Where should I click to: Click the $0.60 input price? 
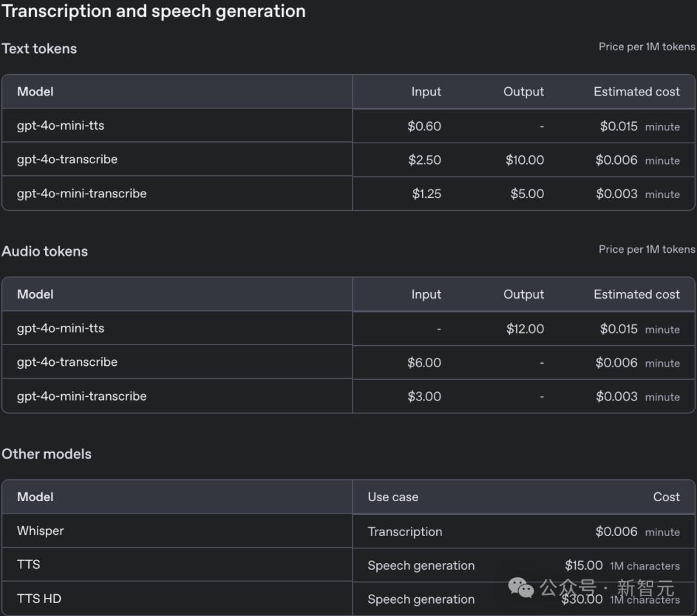(x=424, y=126)
